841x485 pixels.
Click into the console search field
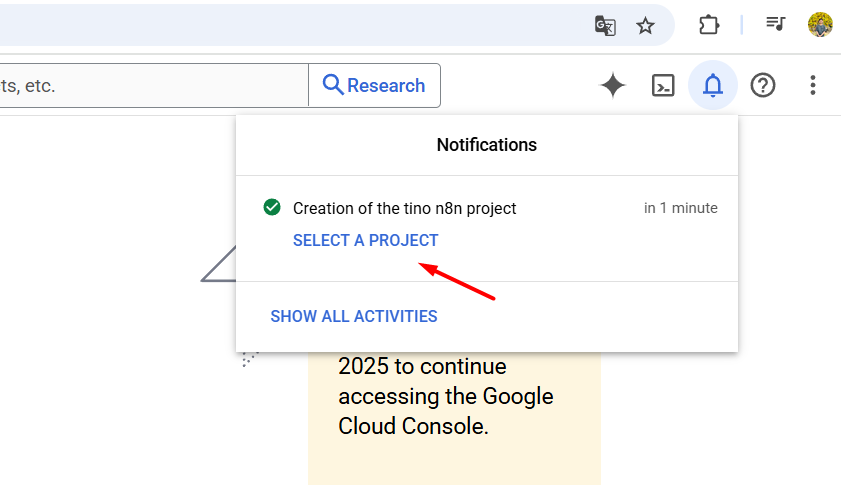pos(153,85)
